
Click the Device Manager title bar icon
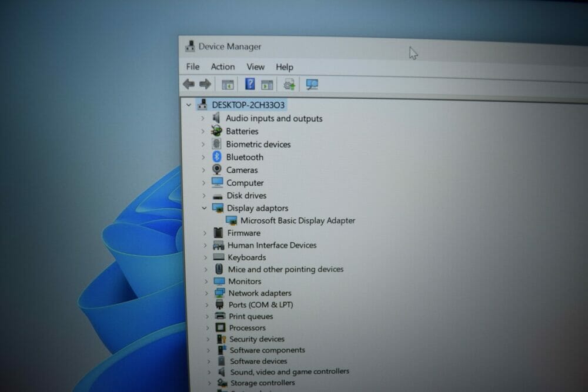point(190,46)
